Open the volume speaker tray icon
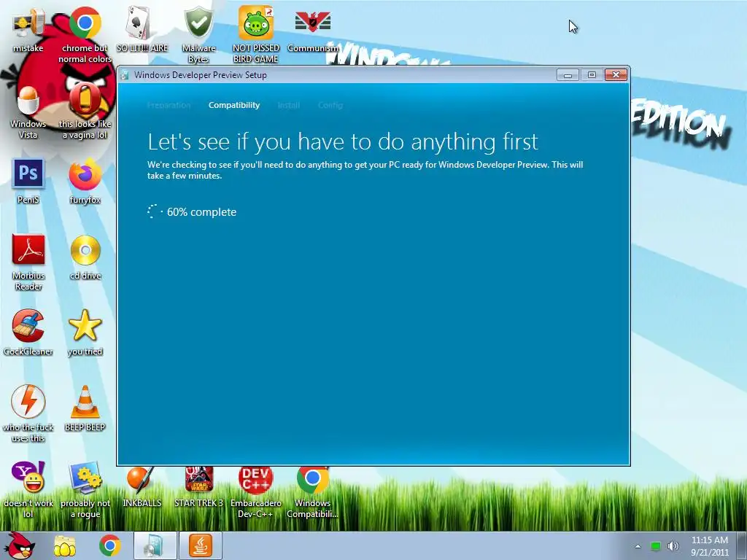The height and width of the screenshot is (560, 747). coord(673,546)
